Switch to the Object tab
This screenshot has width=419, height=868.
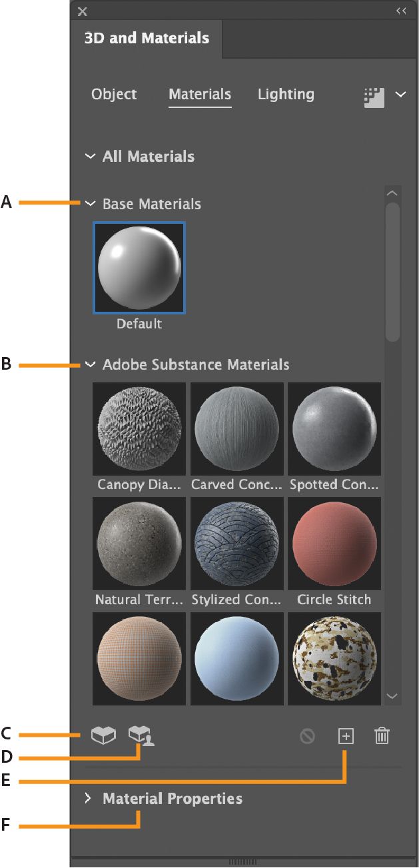[x=114, y=95]
